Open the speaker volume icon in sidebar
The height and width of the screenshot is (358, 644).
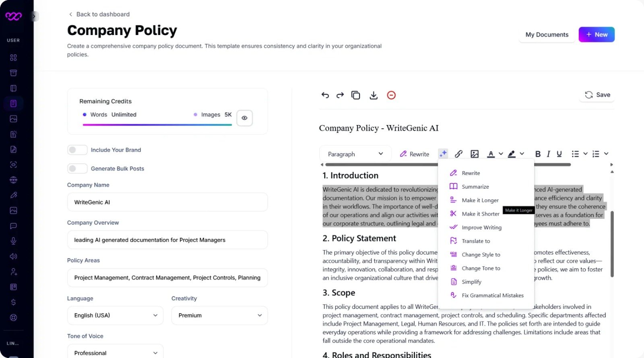13,256
